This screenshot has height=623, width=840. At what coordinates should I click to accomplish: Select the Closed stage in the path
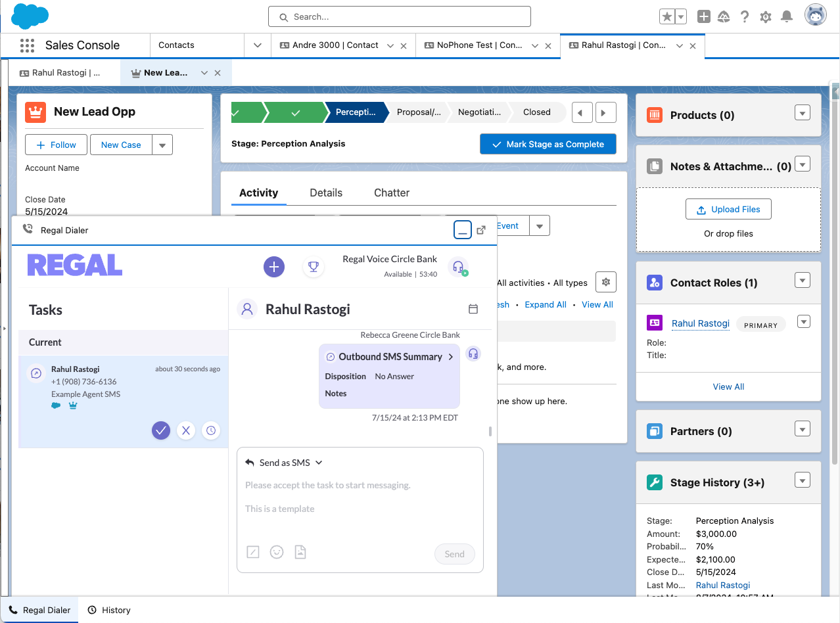click(x=536, y=112)
